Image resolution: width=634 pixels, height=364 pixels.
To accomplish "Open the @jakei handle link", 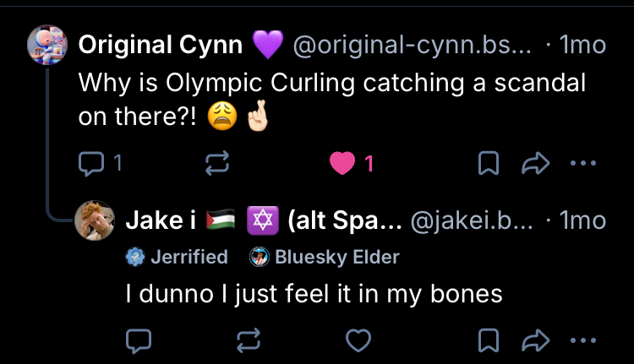I will pyautogui.click(x=472, y=221).
